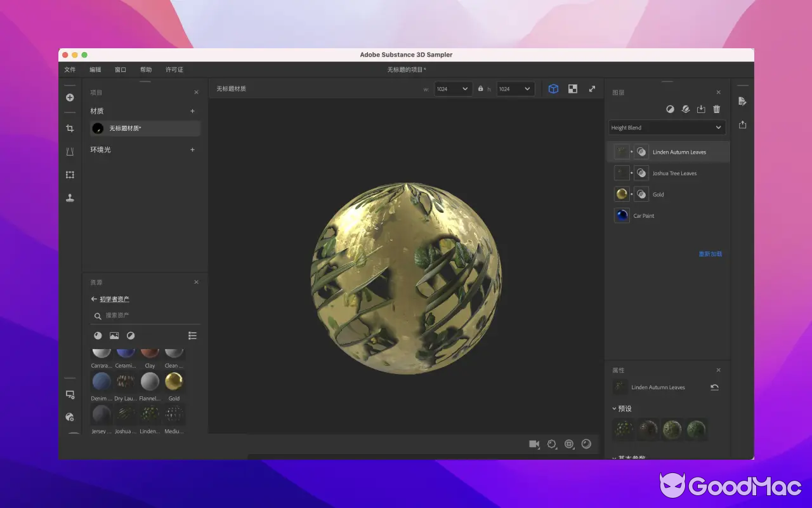Select the crop tool in the left toolbar
The height and width of the screenshot is (508, 812).
tap(70, 128)
